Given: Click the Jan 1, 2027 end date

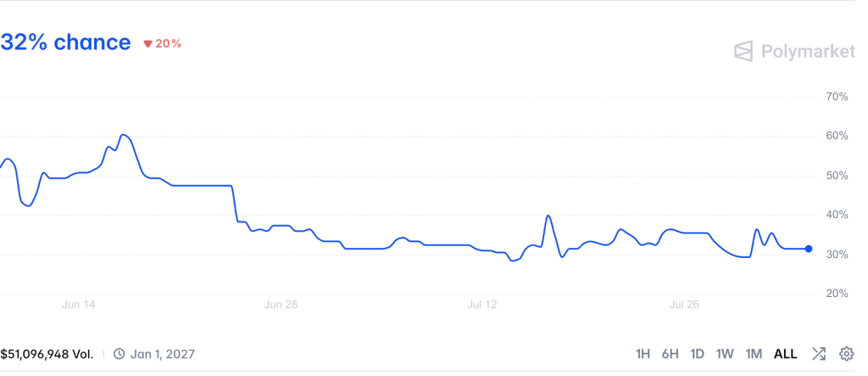Looking at the screenshot, I should (163, 354).
